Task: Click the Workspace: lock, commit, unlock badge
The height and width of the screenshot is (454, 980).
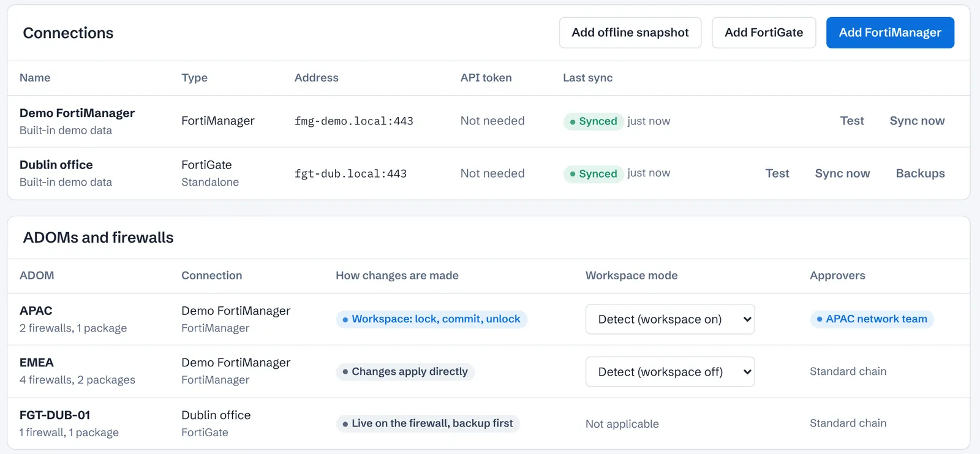Action: click(431, 319)
